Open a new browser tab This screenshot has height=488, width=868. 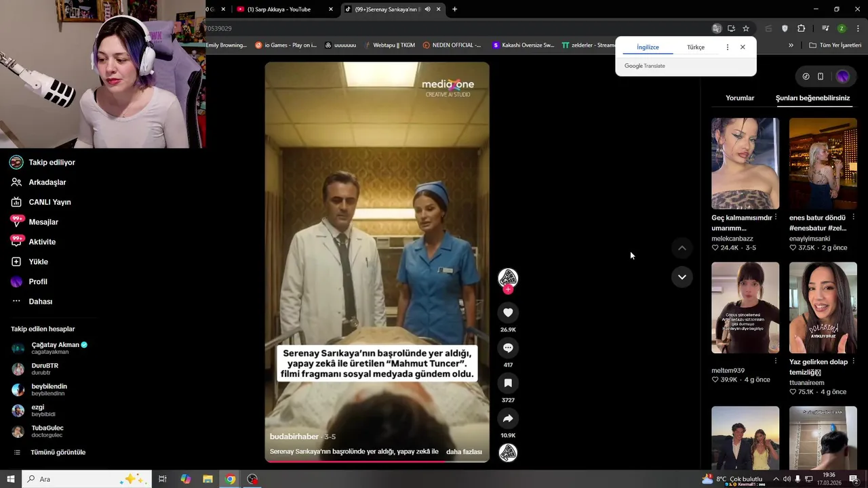(454, 9)
